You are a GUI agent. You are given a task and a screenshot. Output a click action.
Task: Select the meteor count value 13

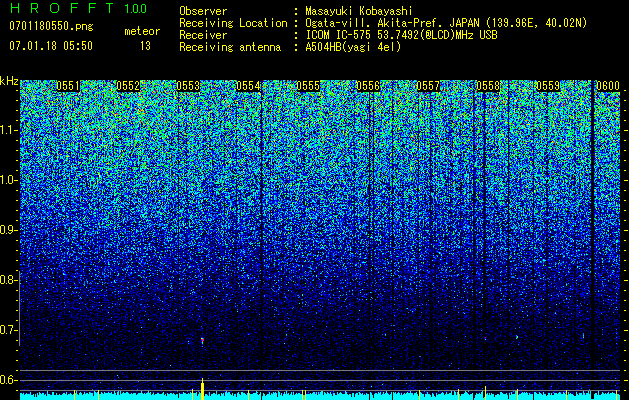[145, 46]
